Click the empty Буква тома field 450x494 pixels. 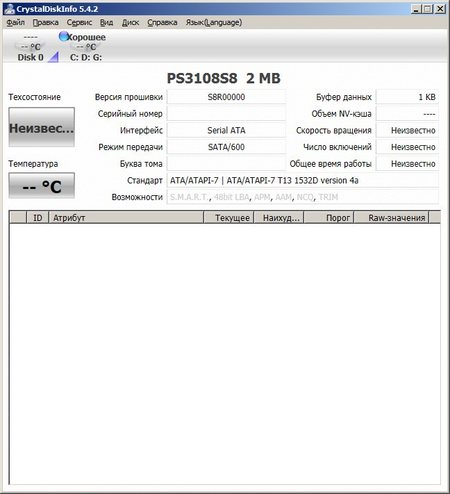click(226, 164)
